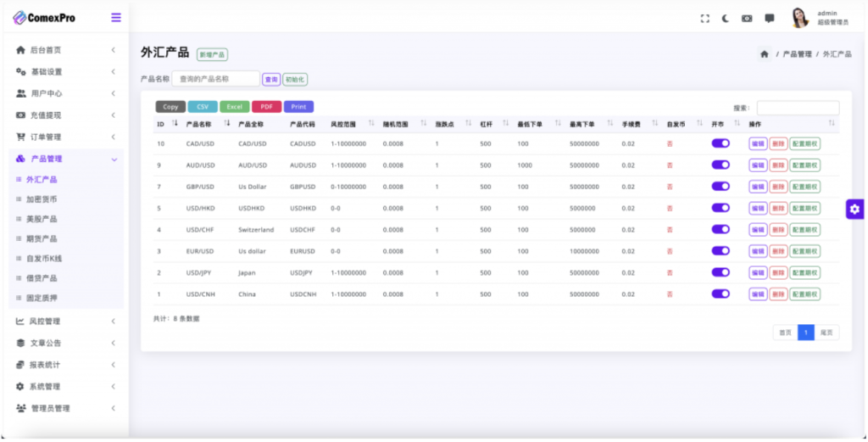
Task: Click the cash icon in top bar
Action: click(747, 19)
